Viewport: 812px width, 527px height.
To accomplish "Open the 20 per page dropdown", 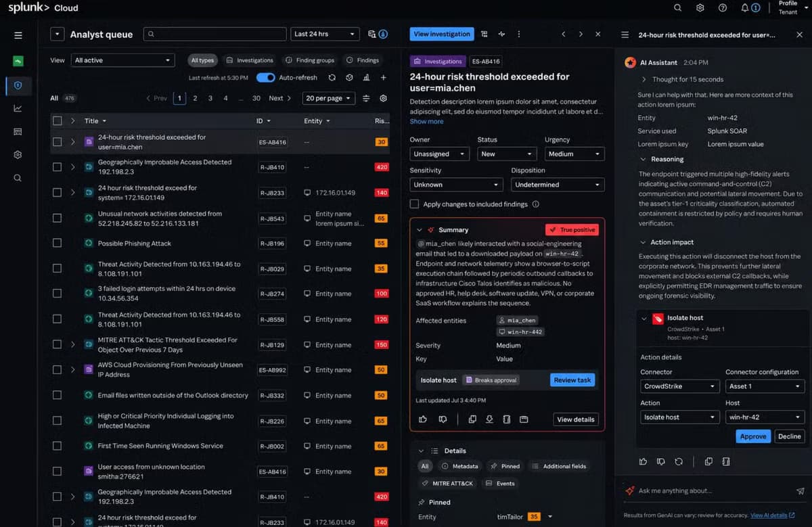I will [x=329, y=98].
